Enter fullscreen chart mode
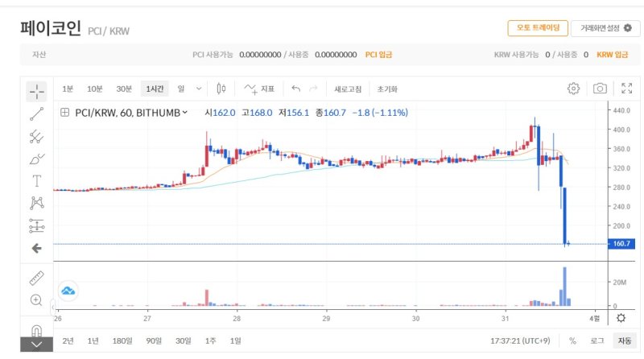The height and width of the screenshot is (359, 644). (627, 88)
